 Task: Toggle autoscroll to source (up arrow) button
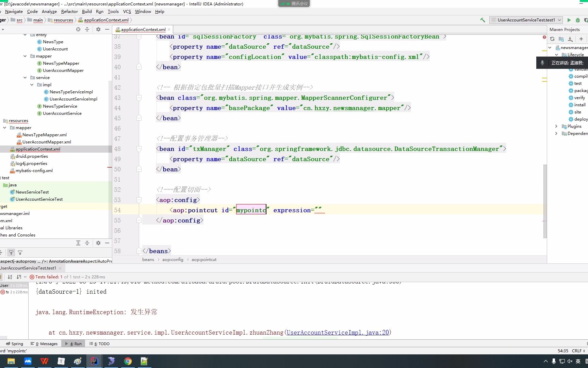click(x=11, y=252)
